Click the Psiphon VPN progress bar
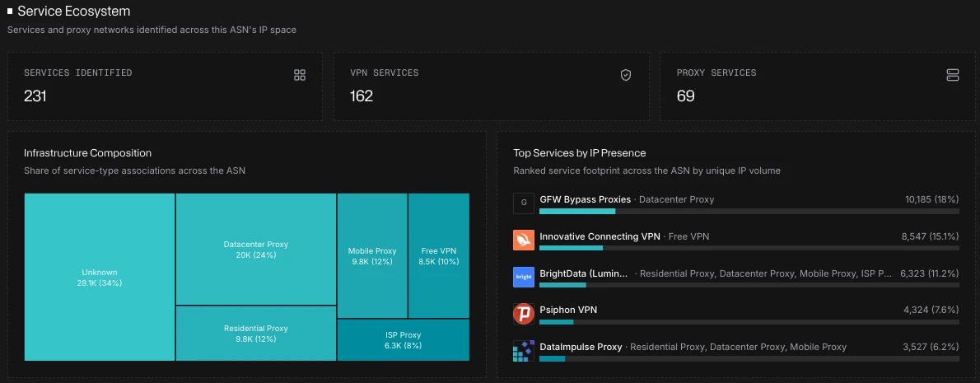The height and width of the screenshot is (383, 980). (749, 322)
